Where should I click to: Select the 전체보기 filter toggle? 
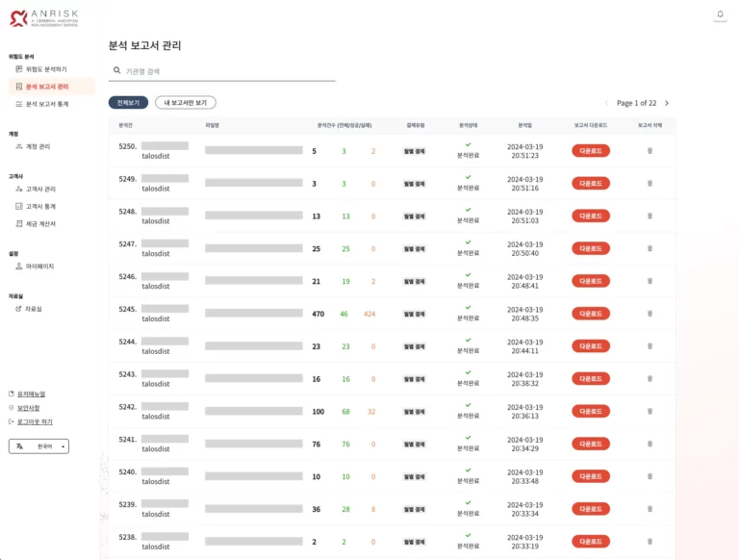(128, 102)
